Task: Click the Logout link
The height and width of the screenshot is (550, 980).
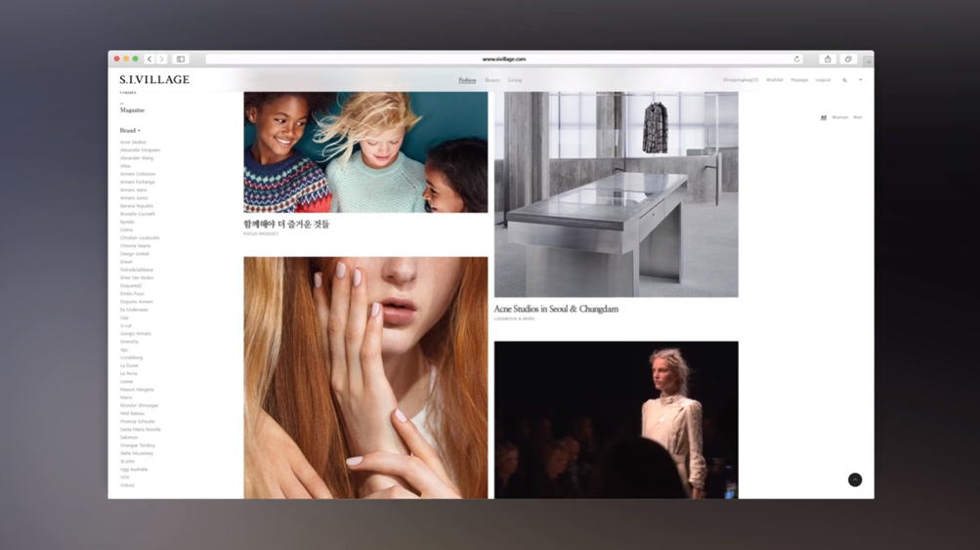Action: pyautogui.click(x=823, y=80)
